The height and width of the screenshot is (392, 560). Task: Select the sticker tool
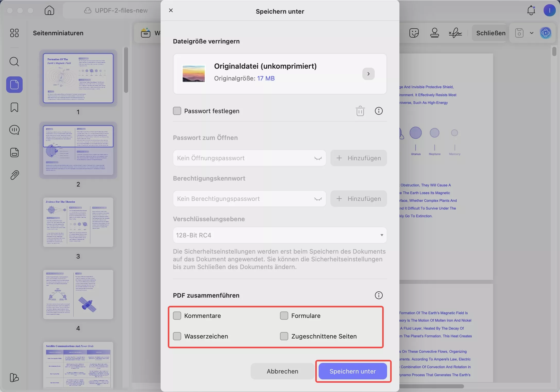click(414, 33)
